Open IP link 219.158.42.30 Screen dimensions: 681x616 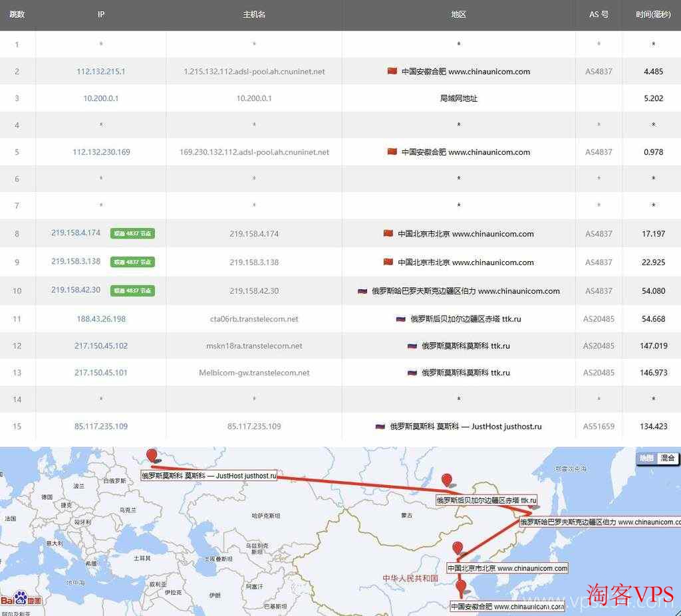(x=76, y=290)
